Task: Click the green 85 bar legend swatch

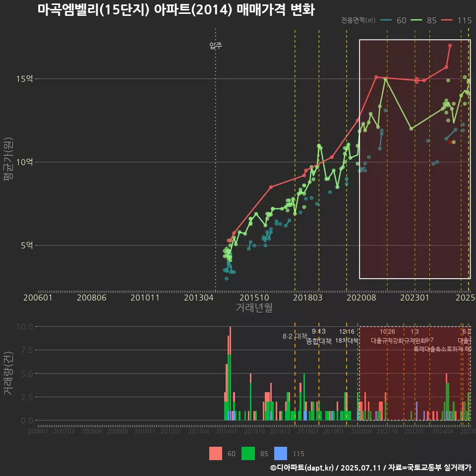Action: [x=248, y=454]
